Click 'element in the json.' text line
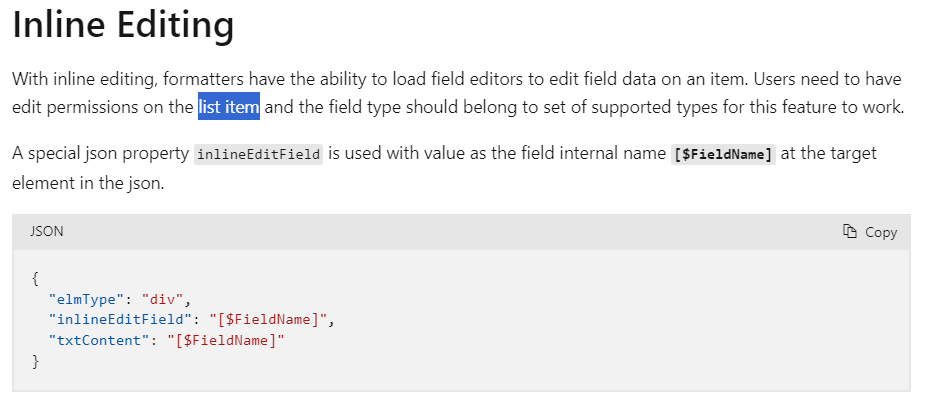The image size is (931, 409). click(x=88, y=183)
